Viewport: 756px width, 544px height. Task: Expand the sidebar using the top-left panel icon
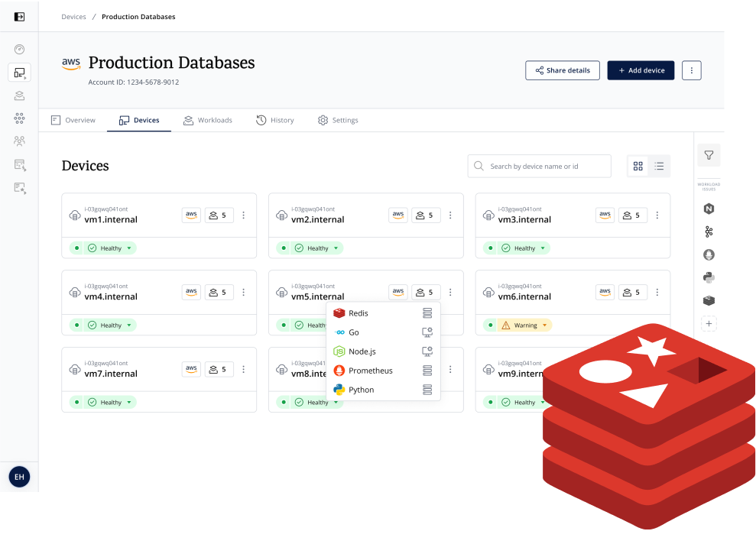(19, 17)
